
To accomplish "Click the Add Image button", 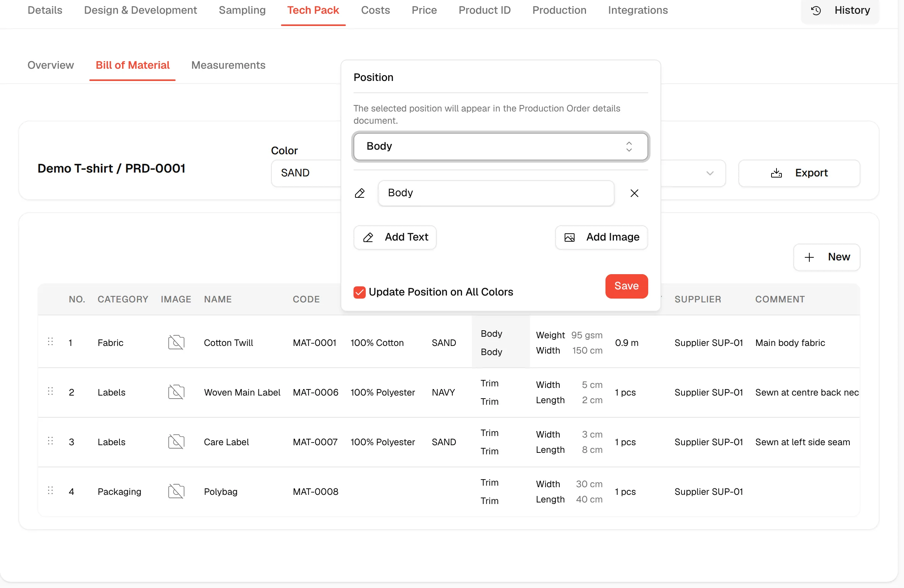I will [602, 237].
